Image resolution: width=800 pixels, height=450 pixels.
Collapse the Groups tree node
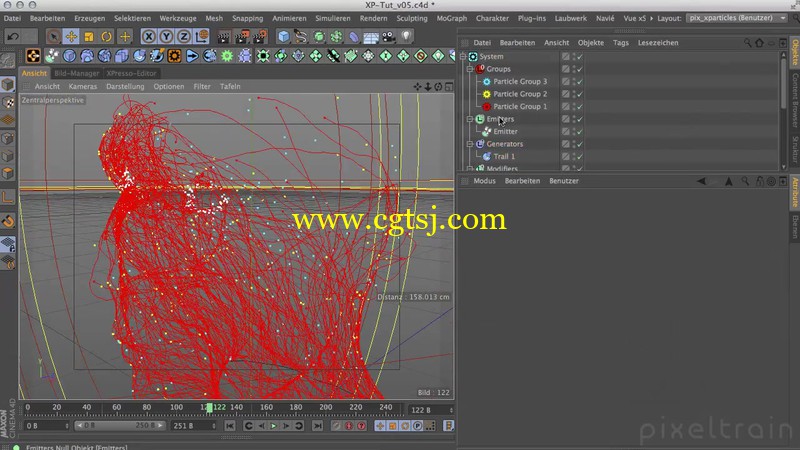click(470, 69)
